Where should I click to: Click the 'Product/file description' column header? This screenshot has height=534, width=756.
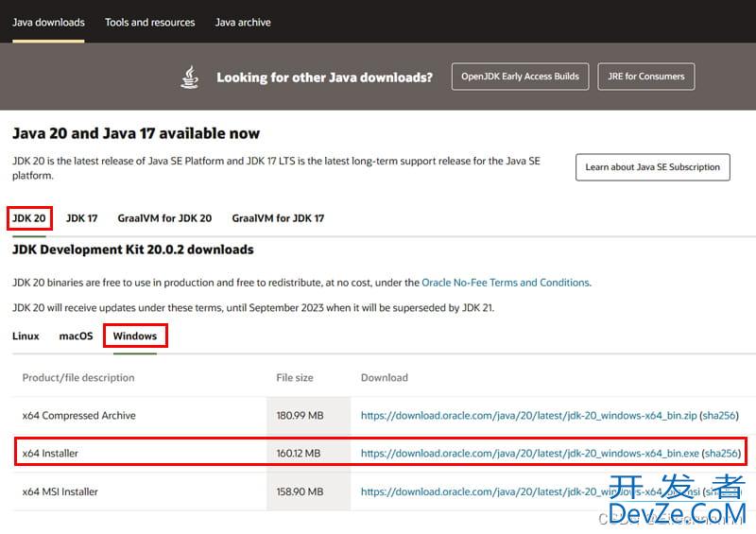click(78, 378)
